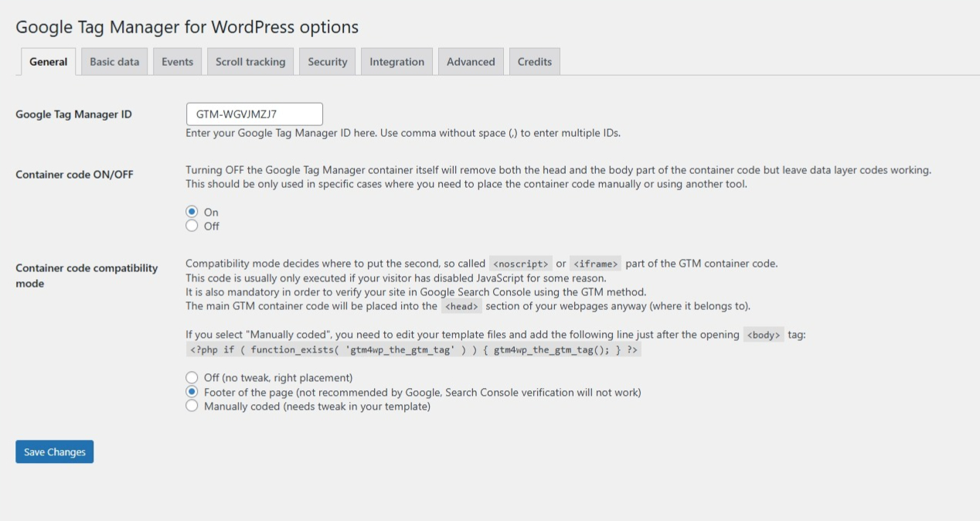The height and width of the screenshot is (521, 980).
Task: Click Container code compatibility mode label
Action: coord(87,276)
